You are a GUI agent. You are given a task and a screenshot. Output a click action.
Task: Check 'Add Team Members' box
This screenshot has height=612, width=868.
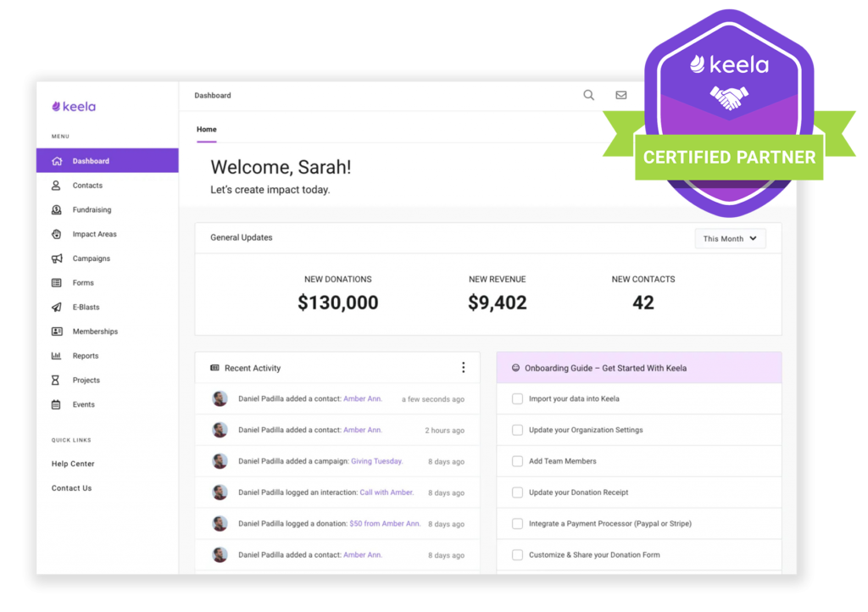coord(517,461)
